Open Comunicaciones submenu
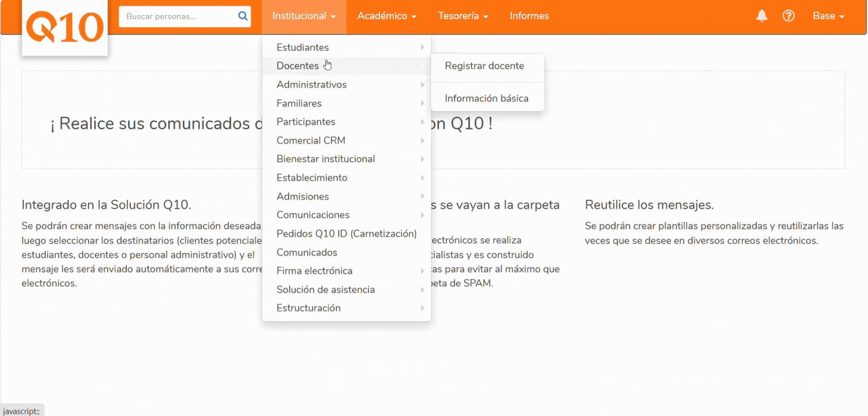 pyautogui.click(x=346, y=215)
